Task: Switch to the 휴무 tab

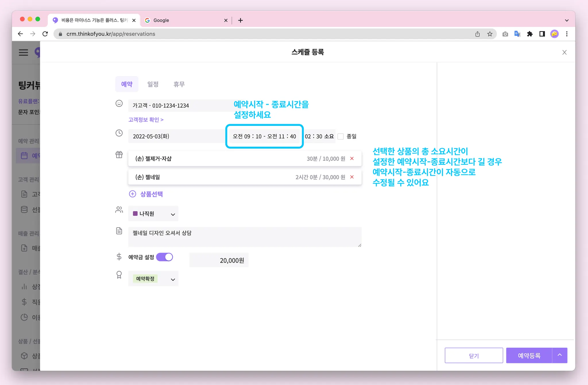Action: coord(179,84)
